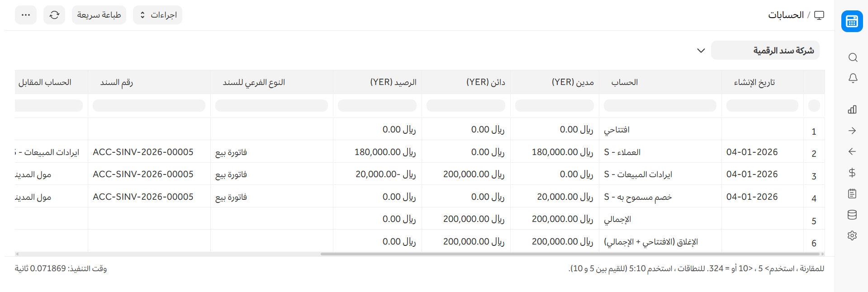Click the search magnifier icon in sidebar
Image resolution: width=868 pixels, height=292 pixels.
click(x=853, y=57)
